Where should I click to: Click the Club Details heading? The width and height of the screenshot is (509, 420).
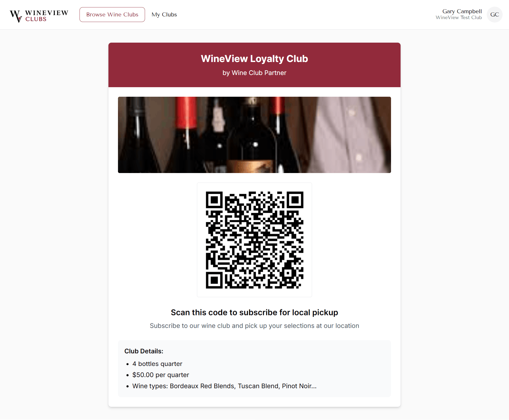(144, 351)
